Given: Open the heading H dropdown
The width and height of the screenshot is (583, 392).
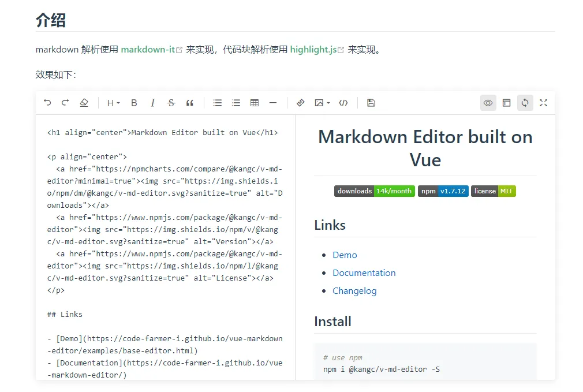Looking at the screenshot, I should 113,103.
